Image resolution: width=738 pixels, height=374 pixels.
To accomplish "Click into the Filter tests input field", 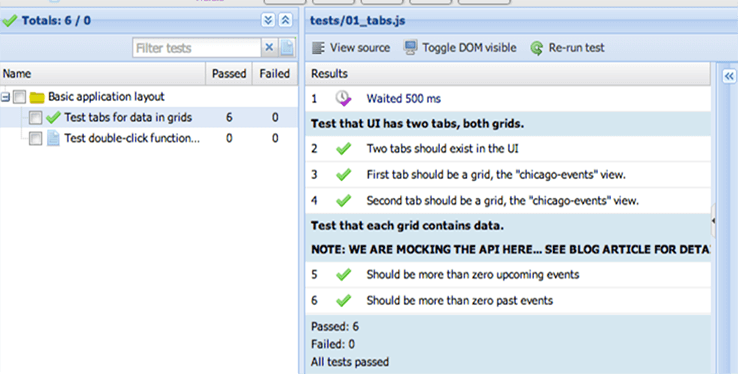I will point(197,48).
